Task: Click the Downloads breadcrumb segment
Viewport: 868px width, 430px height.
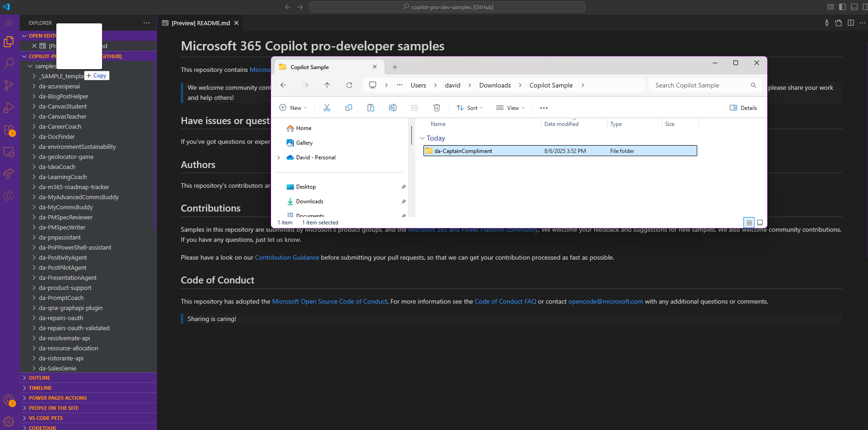Action: (x=495, y=85)
